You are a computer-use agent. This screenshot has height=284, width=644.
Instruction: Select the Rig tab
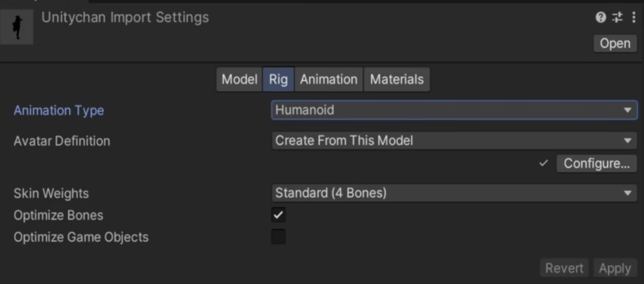(x=278, y=80)
